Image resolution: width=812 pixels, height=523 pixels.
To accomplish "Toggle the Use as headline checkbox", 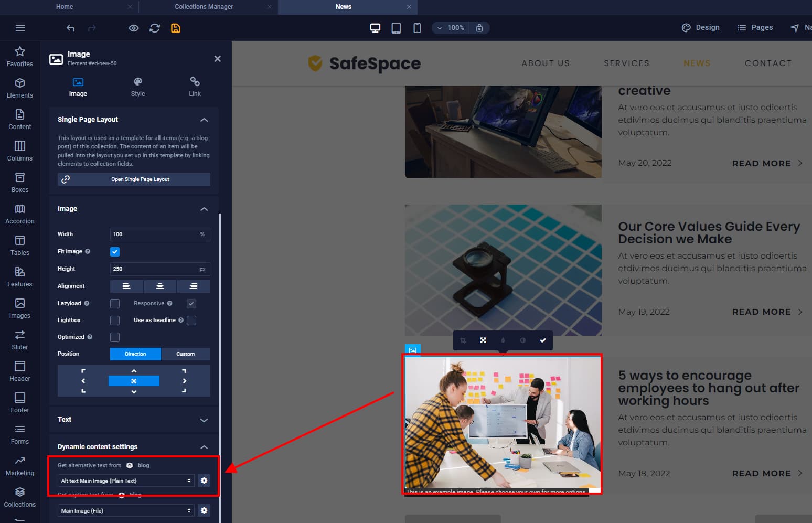I will pyautogui.click(x=191, y=321).
